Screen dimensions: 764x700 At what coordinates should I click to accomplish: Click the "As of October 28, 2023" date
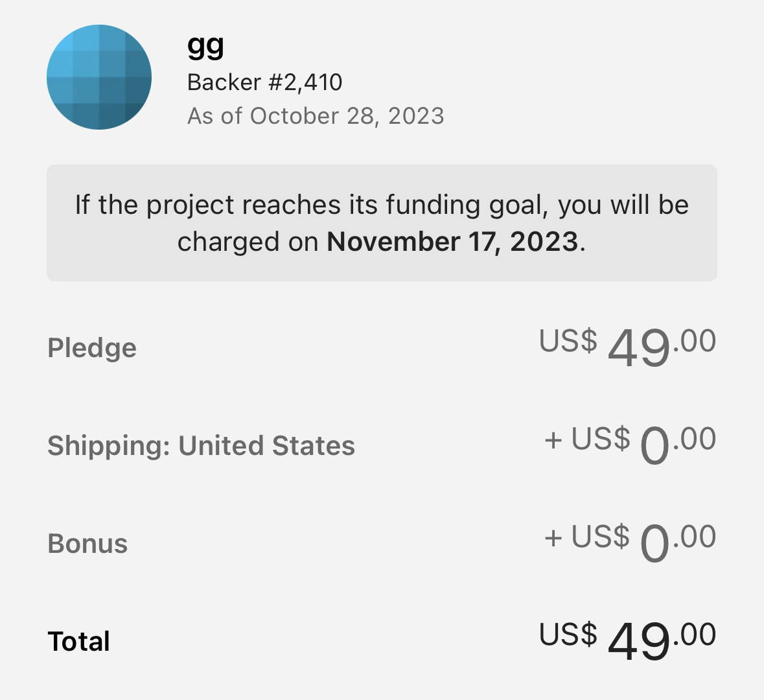(316, 116)
